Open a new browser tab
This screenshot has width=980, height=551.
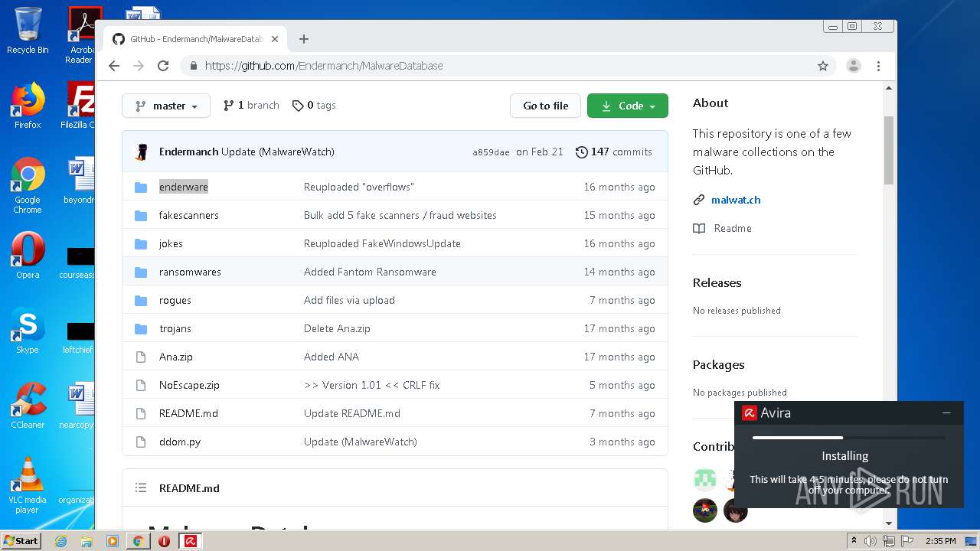tap(304, 39)
